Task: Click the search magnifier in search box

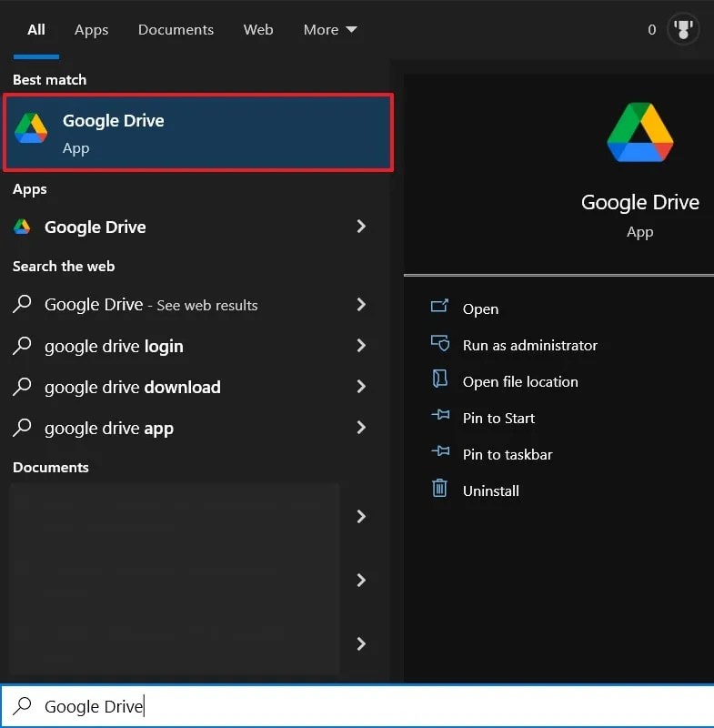Action: [20, 705]
